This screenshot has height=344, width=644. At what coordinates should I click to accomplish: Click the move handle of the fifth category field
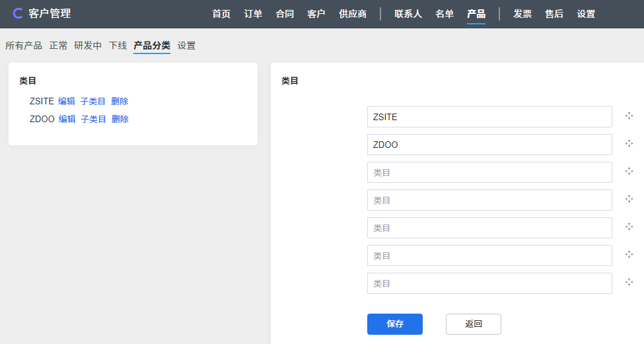[629, 227]
